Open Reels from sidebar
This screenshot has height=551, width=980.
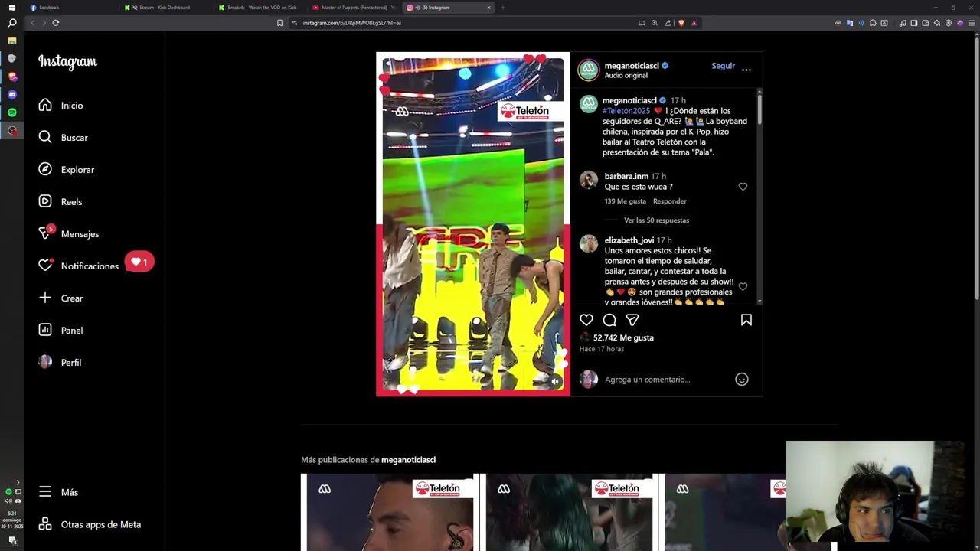(x=60, y=202)
